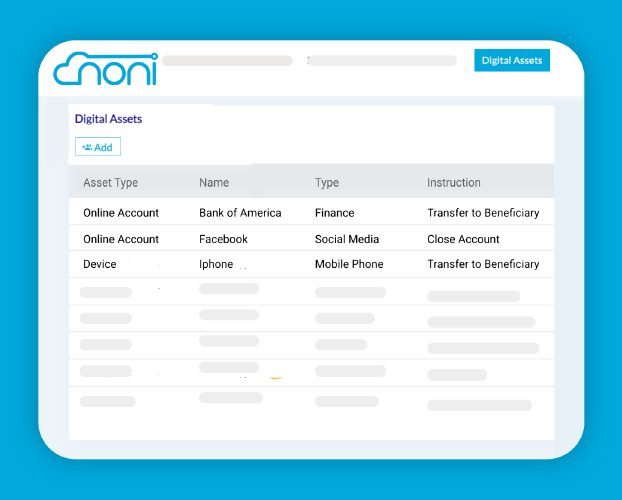Select Online Account in Facebook row
This screenshot has height=500, width=622.
(x=121, y=239)
